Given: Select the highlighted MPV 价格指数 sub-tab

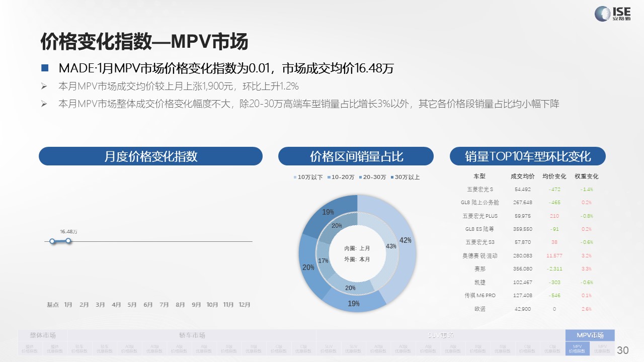Looking at the screenshot, I should click(x=577, y=348).
